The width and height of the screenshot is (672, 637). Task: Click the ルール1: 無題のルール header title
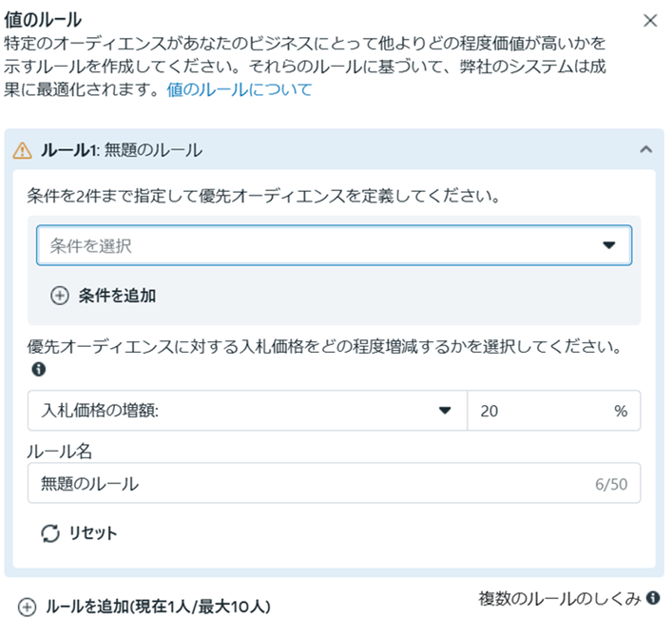[122, 150]
